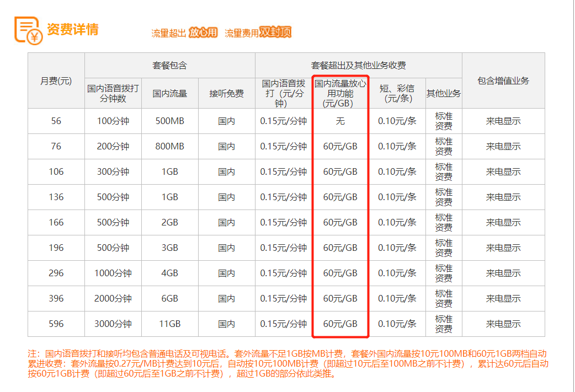The height and width of the screenshot is (392, 575).
Task: Click the 800MB data cell
Action: click(x=170, y=146)
